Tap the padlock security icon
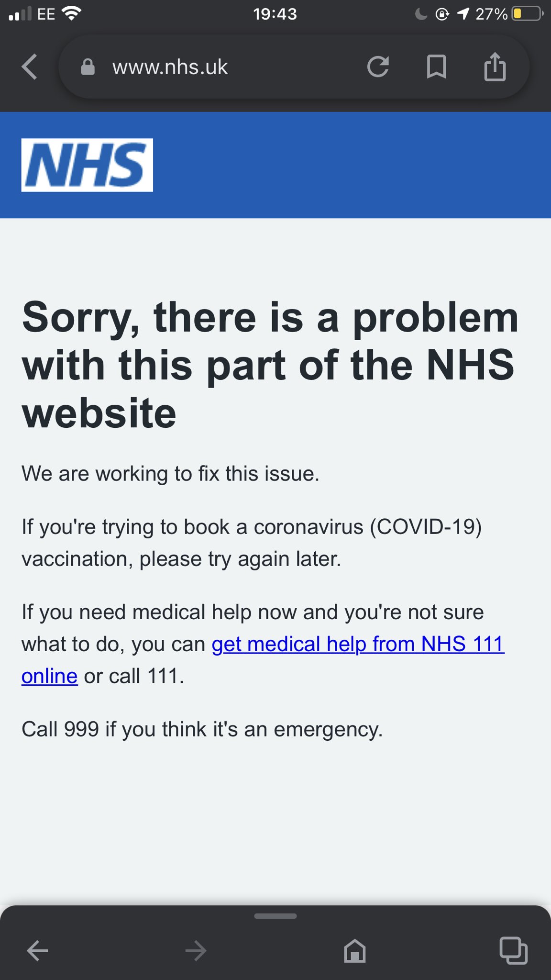 pyautogui.click(x=88, y=67)
